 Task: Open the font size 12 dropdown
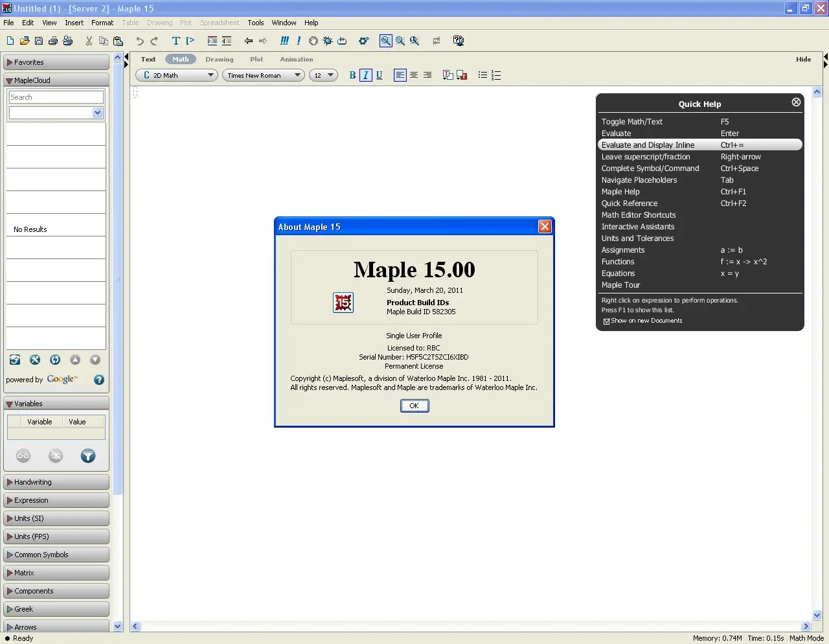click(x=323, y=75)
